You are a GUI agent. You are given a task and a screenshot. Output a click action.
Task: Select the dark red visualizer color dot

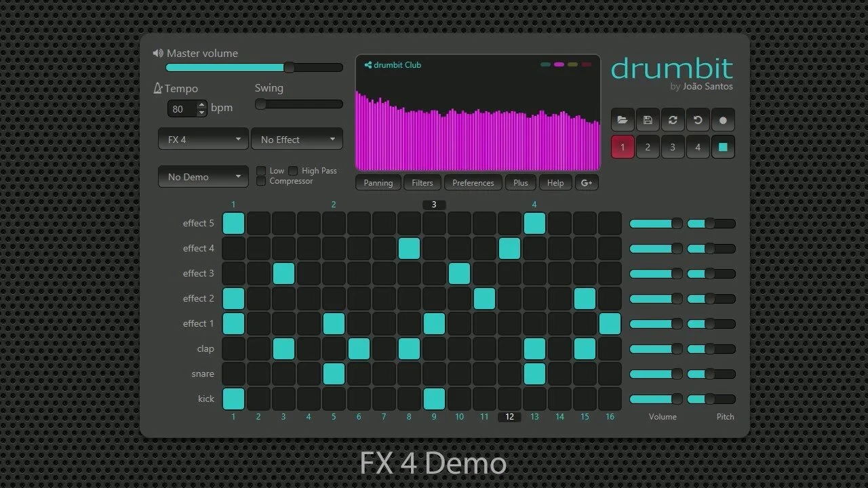pos(586,65)
